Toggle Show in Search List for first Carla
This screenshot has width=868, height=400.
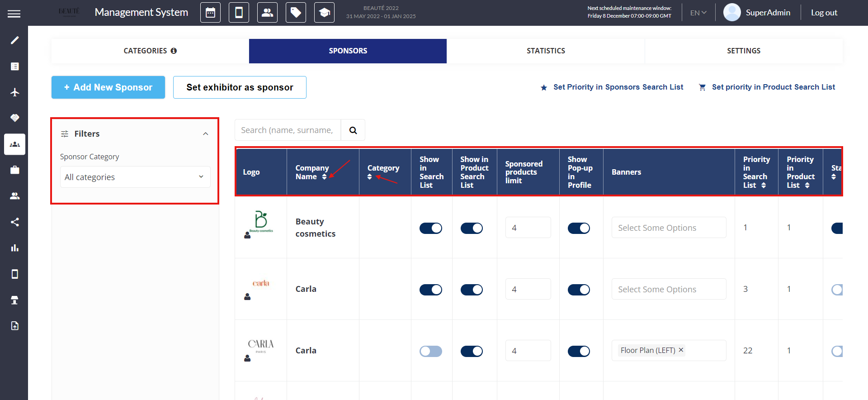click(x=431, y=290)
